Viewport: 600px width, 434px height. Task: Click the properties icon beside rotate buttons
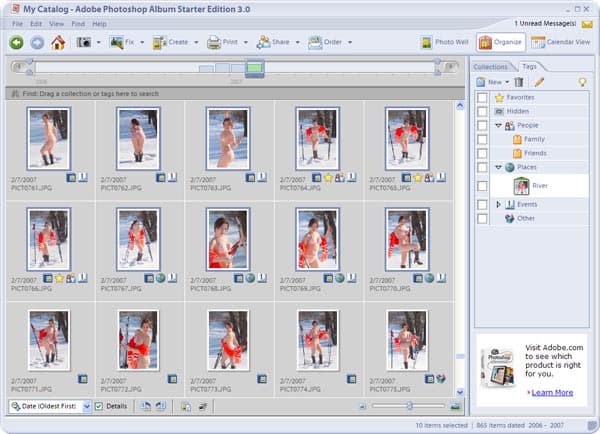(x=186, y=406)
